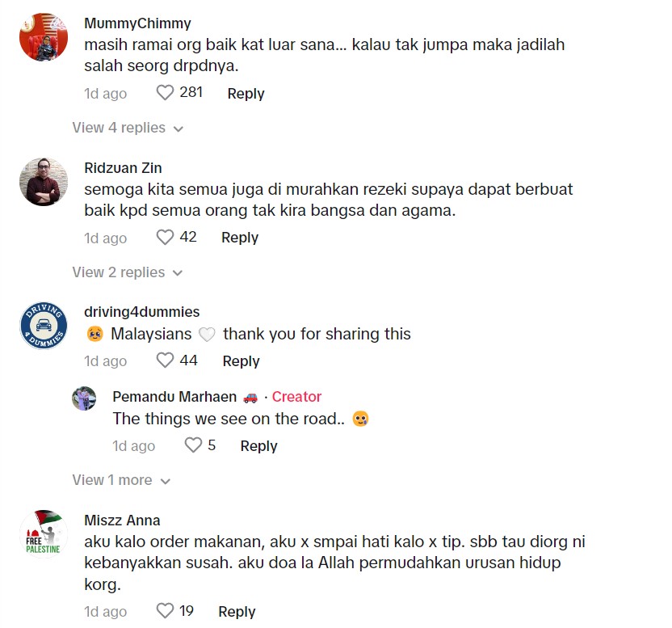Expand View 4 replies
The width and height of the screenshot is (672, 628).
(128, 128)
